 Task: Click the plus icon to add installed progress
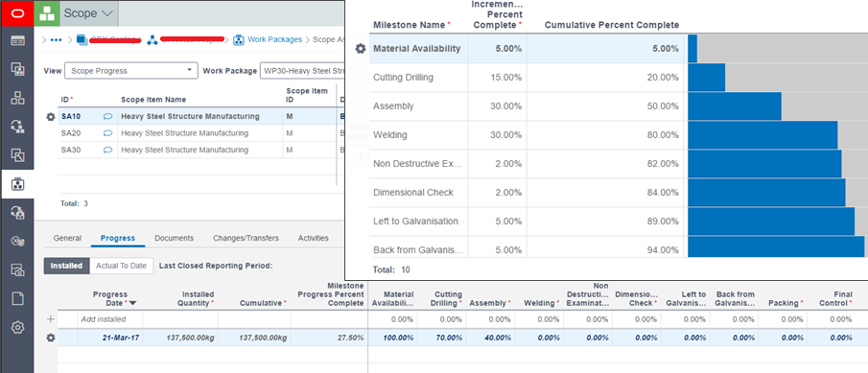[x=51, y=318]
